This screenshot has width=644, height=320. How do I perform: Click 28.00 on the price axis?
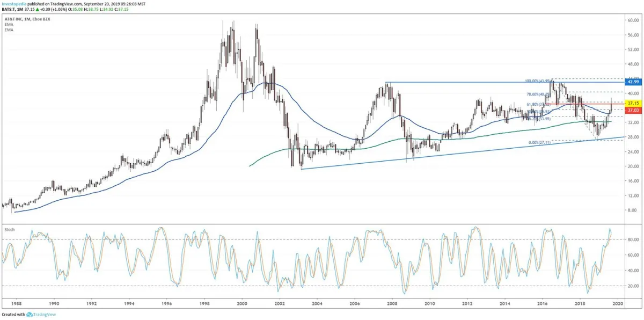pyautogui.click(x=632, y=137)
